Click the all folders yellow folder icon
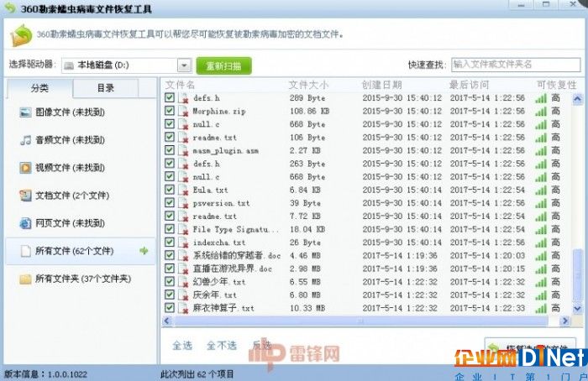The image size is (588, 381). click(x=25, y=279)
